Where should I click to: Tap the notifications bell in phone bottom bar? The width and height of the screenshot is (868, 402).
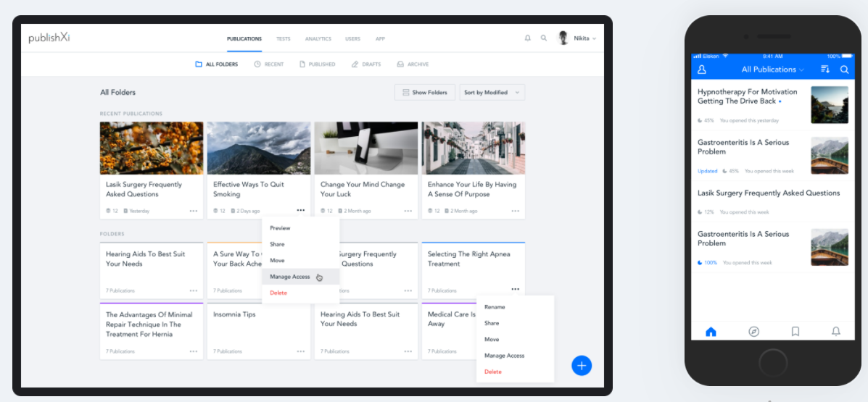836,332
